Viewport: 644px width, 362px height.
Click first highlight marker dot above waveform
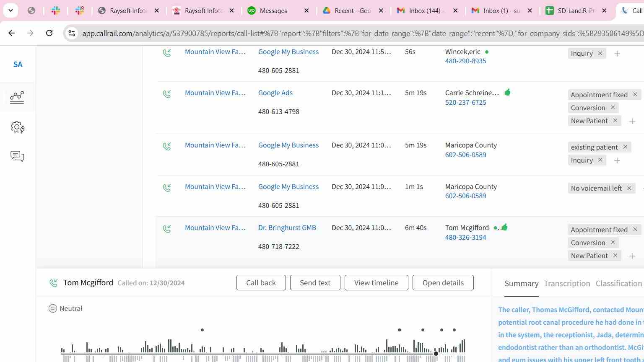click(x=202, y=330)
